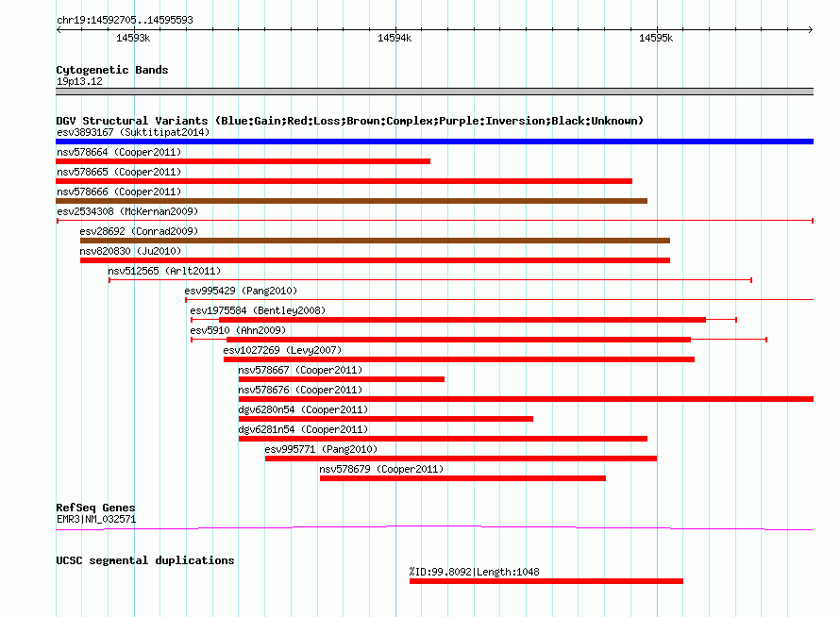Click the red dgv6281n54 variant bar

(443, 439)
